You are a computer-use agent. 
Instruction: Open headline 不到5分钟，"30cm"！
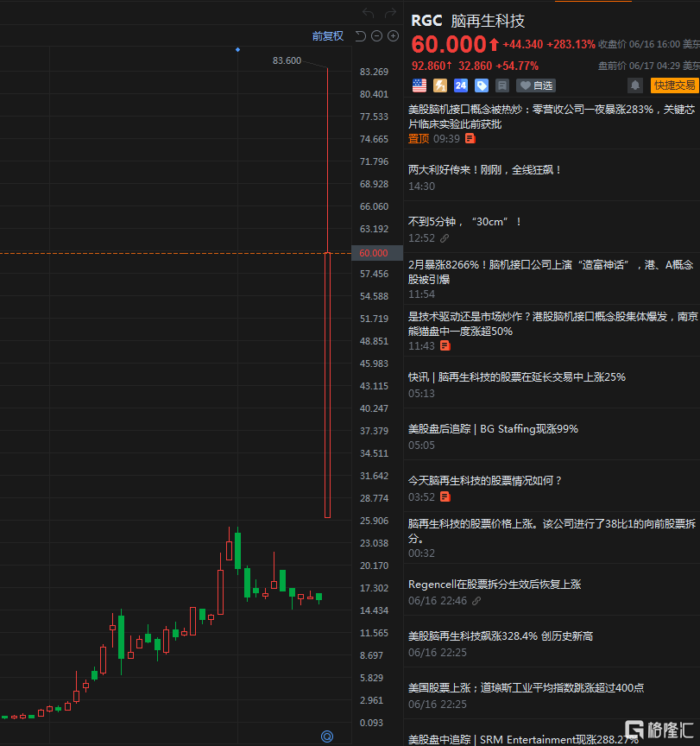[x=465, y=222]
